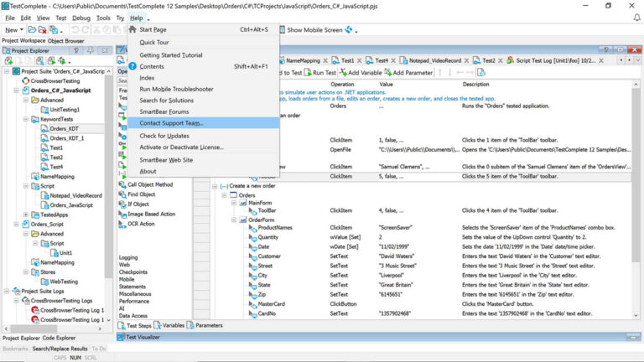The image size is (644, 362).
Task: Select the Logging operation category
Action: (x=128, y=257)
